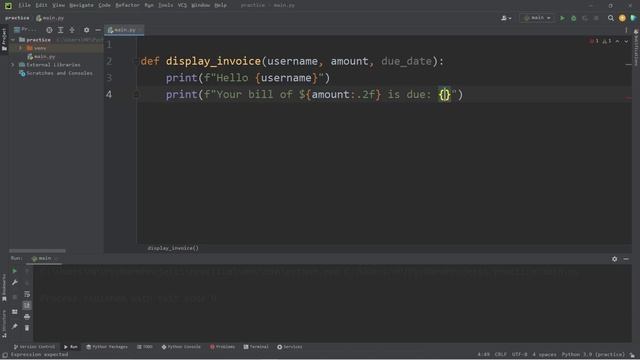Close the main.py editor tab
The image size is (640, 360).
(x=140, y=30)
